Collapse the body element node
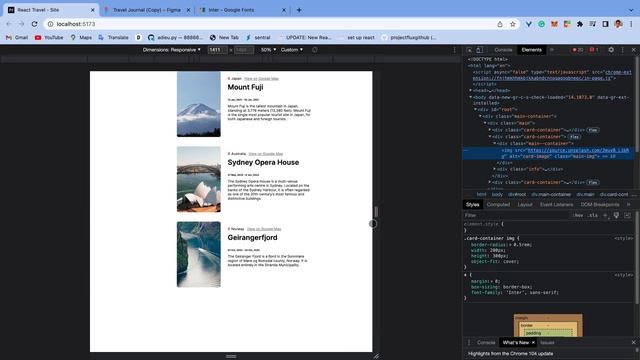640x360 pixels. (x=471, y=98)
